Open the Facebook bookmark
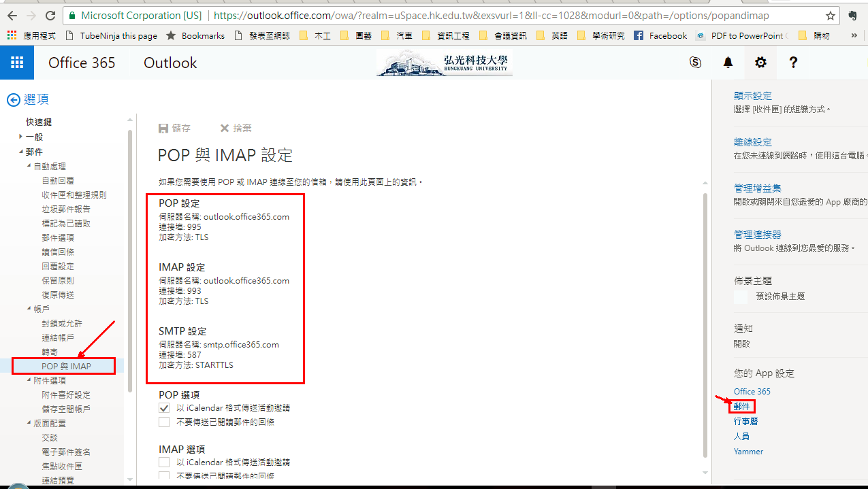868x489 pixels. [x=660, y=35]
